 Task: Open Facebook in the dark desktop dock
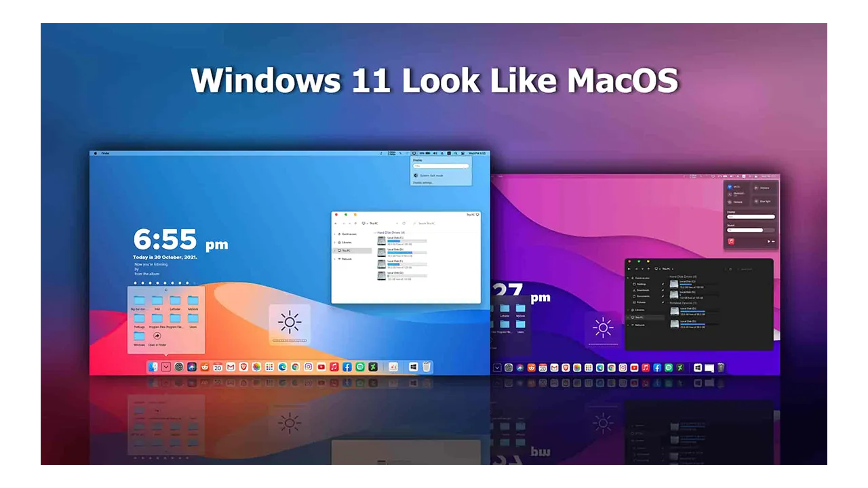coord(657,367)
